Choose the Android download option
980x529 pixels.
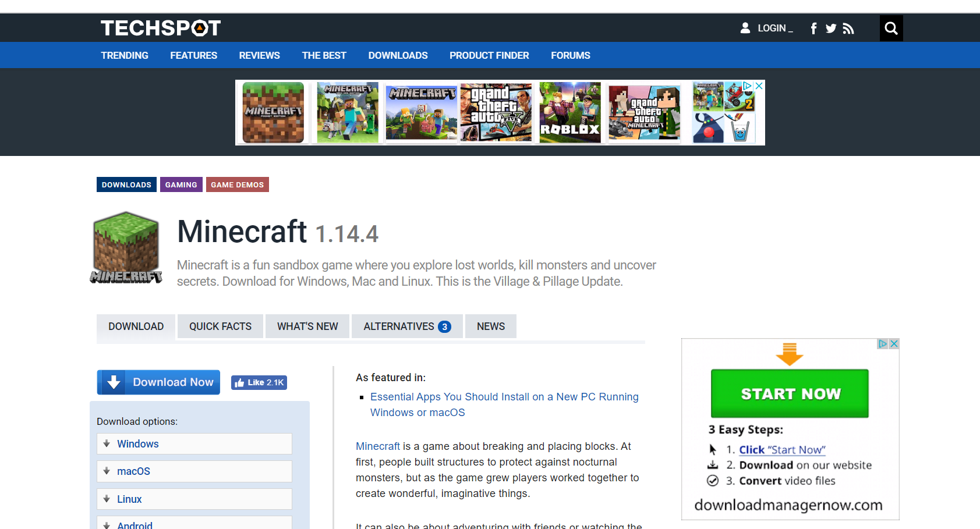(x=194, y=523)
